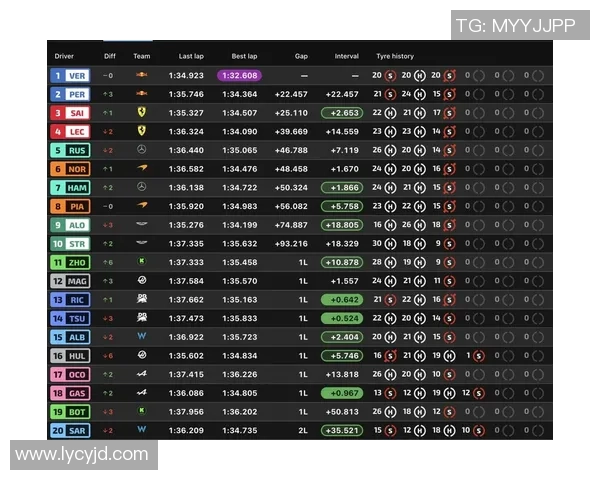The image size is (600, 480).
Task: Sort by the Best lap column header
Action: tap(244, 56)
